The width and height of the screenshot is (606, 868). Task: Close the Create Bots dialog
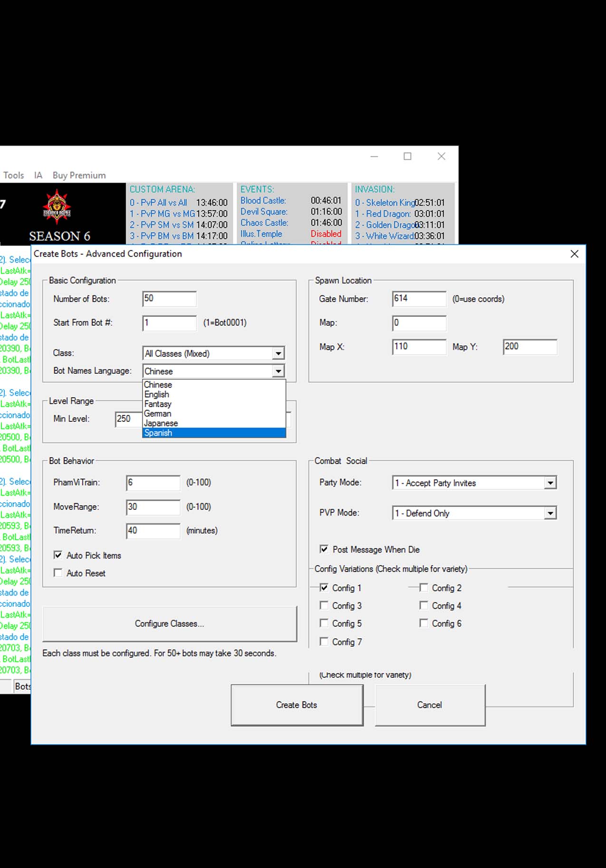[574, 254]
